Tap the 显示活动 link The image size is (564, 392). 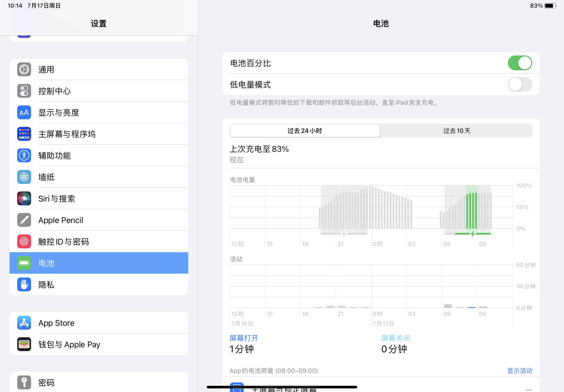(520, 371)
